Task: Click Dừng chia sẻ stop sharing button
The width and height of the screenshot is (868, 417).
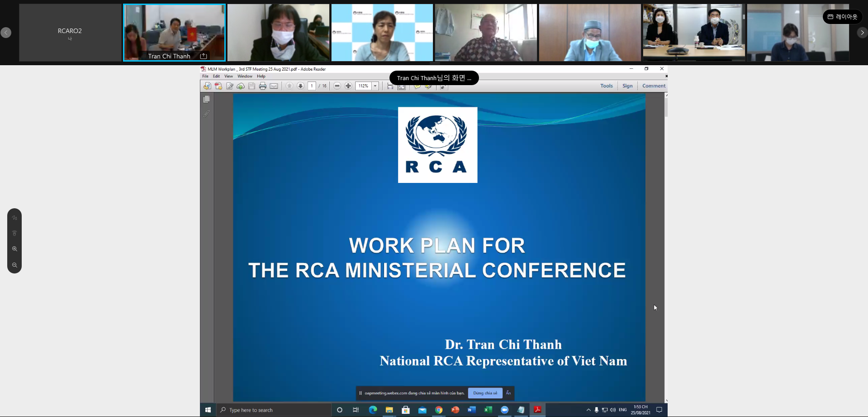Action: [485, 393]
